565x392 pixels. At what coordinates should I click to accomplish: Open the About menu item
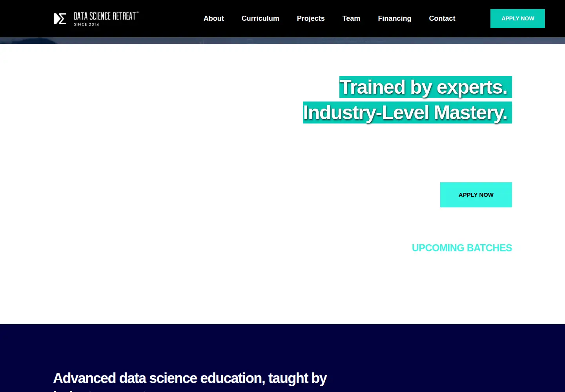pos(213,18)
